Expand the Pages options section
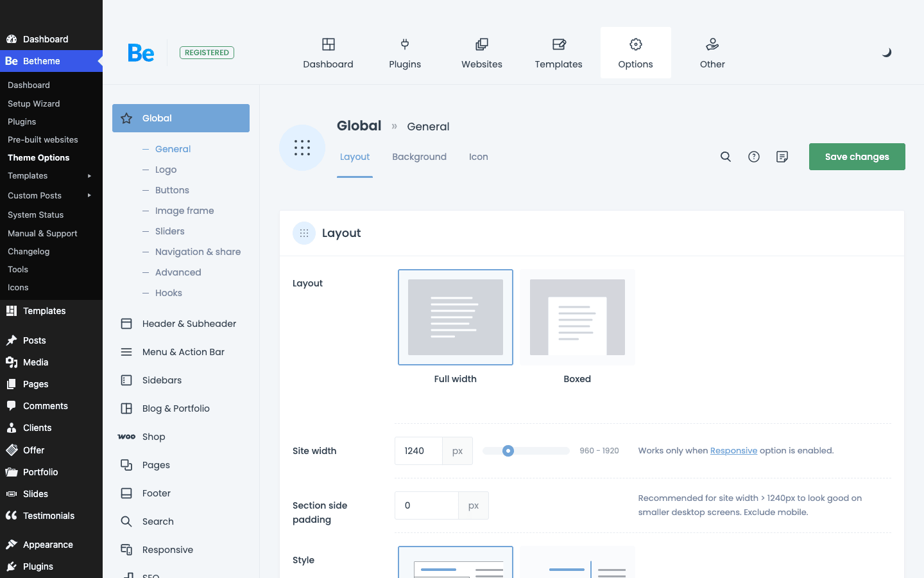Viewport: 924px width, 578px height. [x=181, y=465]
